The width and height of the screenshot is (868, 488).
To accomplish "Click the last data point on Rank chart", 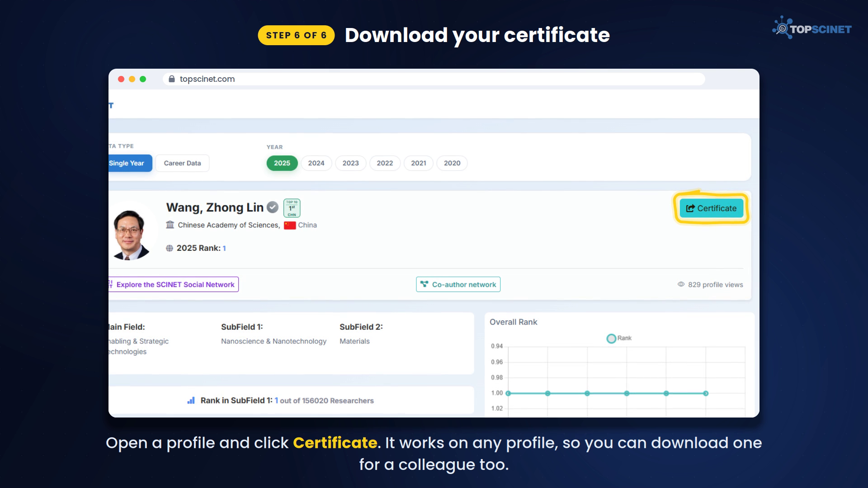I will click(x=706, y=393).
